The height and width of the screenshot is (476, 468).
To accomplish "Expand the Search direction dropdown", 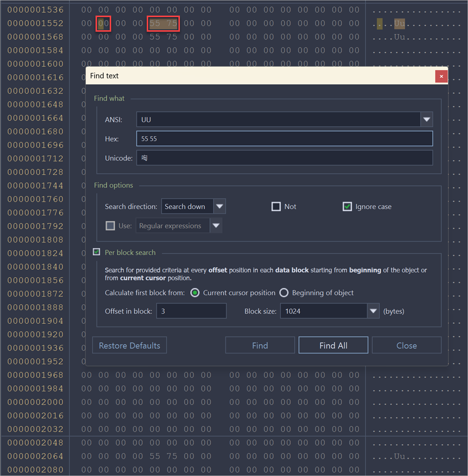I will [x=219, y=206].
